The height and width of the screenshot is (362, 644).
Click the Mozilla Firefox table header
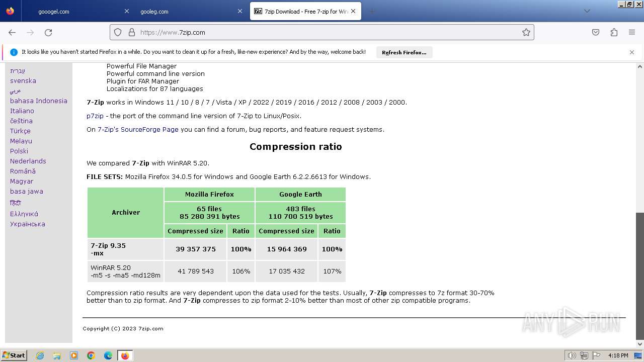209,194
